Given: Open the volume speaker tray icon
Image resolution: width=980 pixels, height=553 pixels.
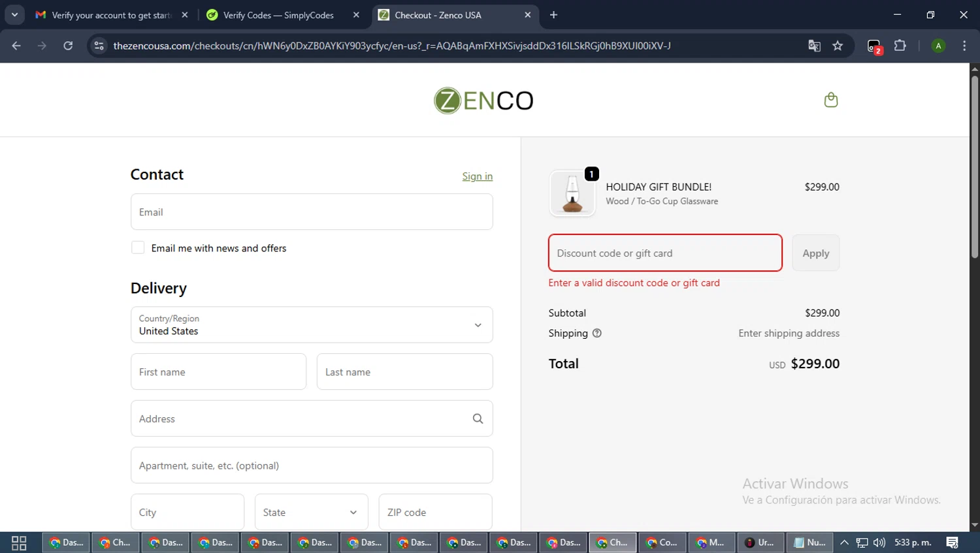Looking at the screenshot, I should (x=879, y=543).
